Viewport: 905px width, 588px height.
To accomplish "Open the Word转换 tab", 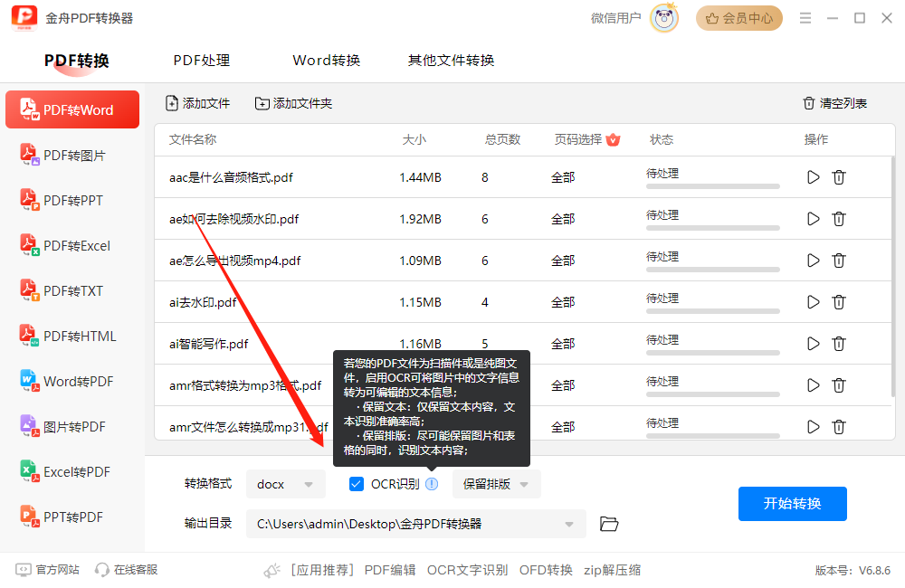I will pos(326,61).
